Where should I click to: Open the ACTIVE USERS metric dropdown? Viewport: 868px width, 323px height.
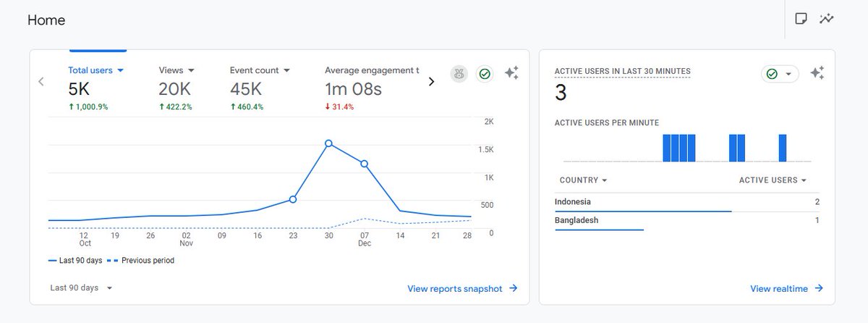click(x=773, y=180)
